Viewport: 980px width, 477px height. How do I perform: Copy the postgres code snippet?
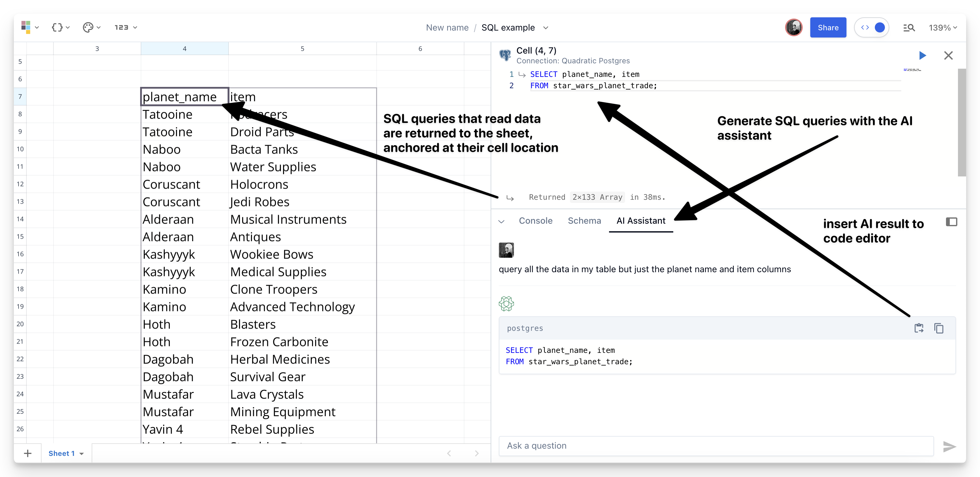(938, 328)
